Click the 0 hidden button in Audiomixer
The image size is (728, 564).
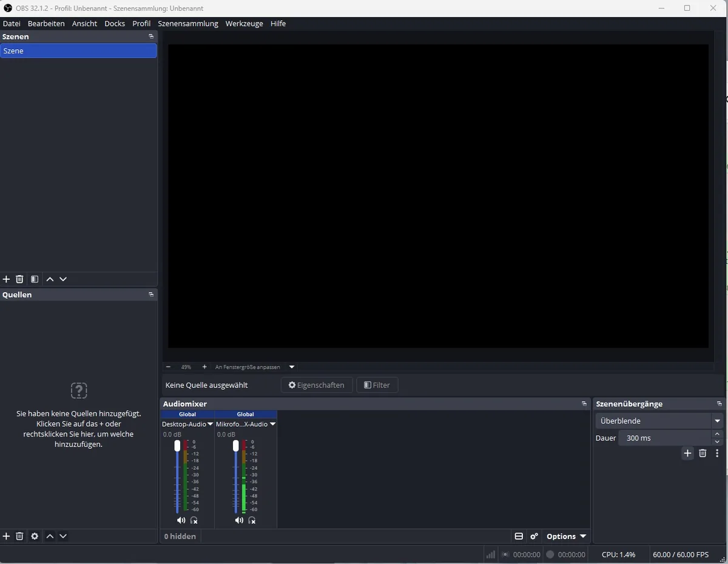click(x=180, y=536)
